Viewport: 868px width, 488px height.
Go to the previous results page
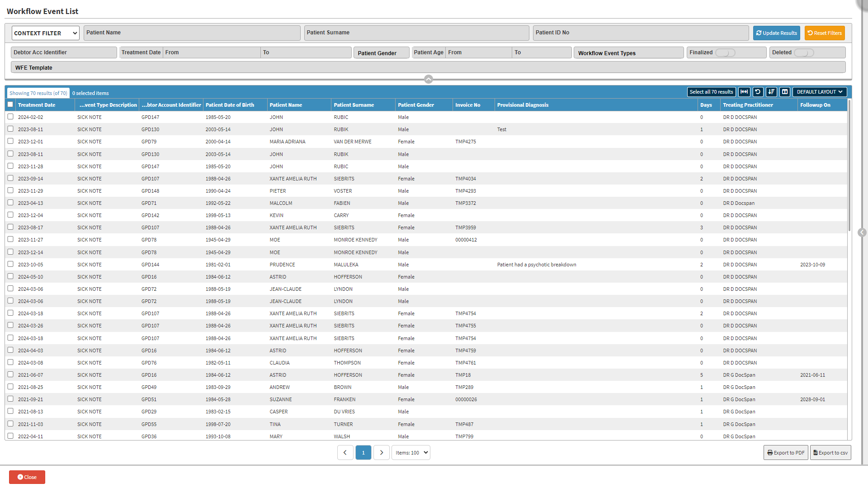[345, 452]
